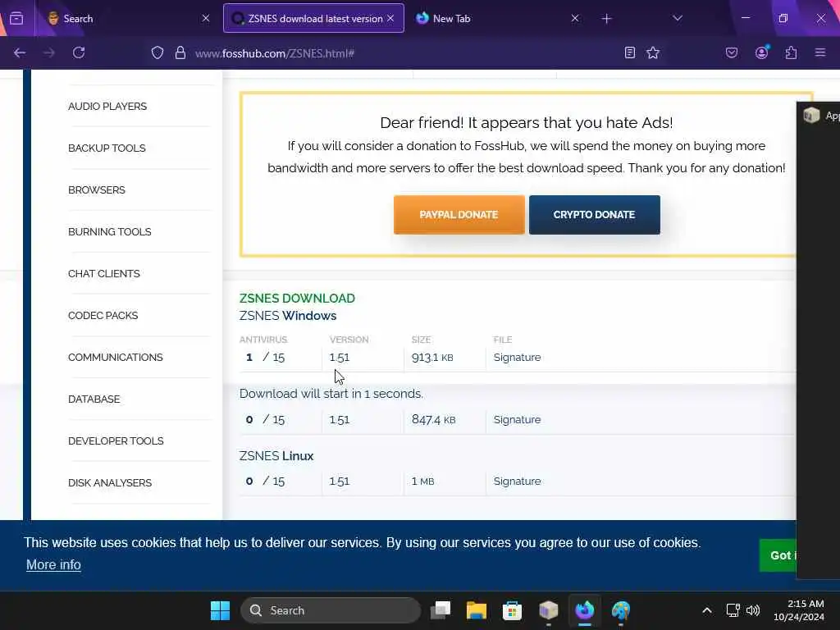The height and width of the screenshot is (630, 840).
Task: Open the extensions puzzle icon
Action: pyautogui.click(x=791, y=52)
